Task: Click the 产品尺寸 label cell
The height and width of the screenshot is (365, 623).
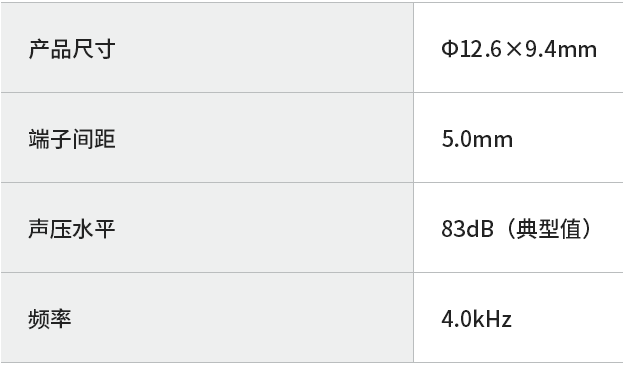Action: (x=207, y=48)
